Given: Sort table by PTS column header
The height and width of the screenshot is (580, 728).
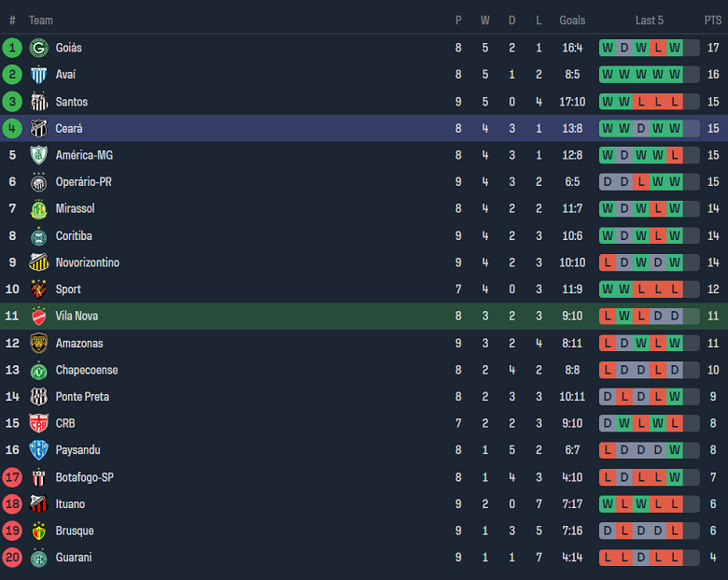Looking at the screenshot, I should click(713, 21).
